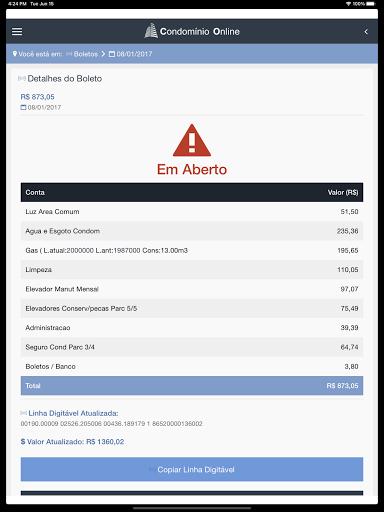The width and height of the screenshot is (384, 512).
Task: Click barcode icon beside Linha Digitável Atualizada
Action: coord(24,413)
